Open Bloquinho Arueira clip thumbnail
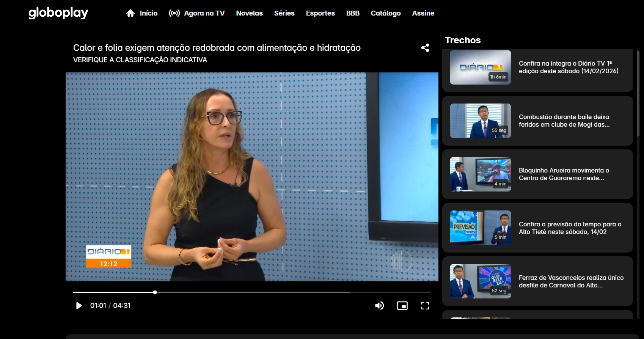This screenshot has height=339, width=644. click(480, 174)
